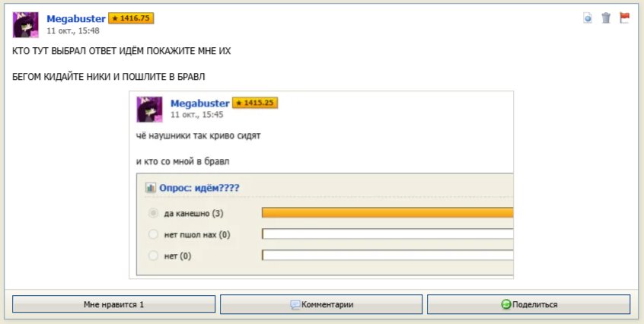Like the post with 'Мне нравится 1'

point(113,304)
